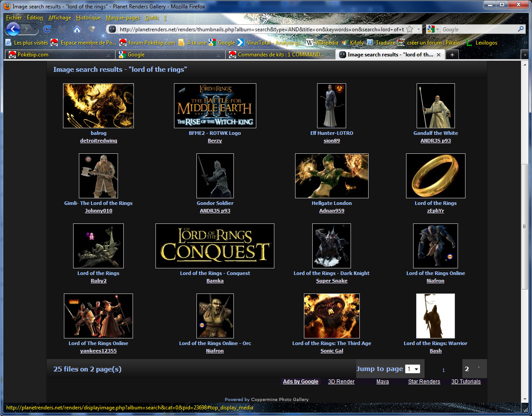Open the Fichier menu
This screenshot has width=532, height=416.
coord(14,18)
